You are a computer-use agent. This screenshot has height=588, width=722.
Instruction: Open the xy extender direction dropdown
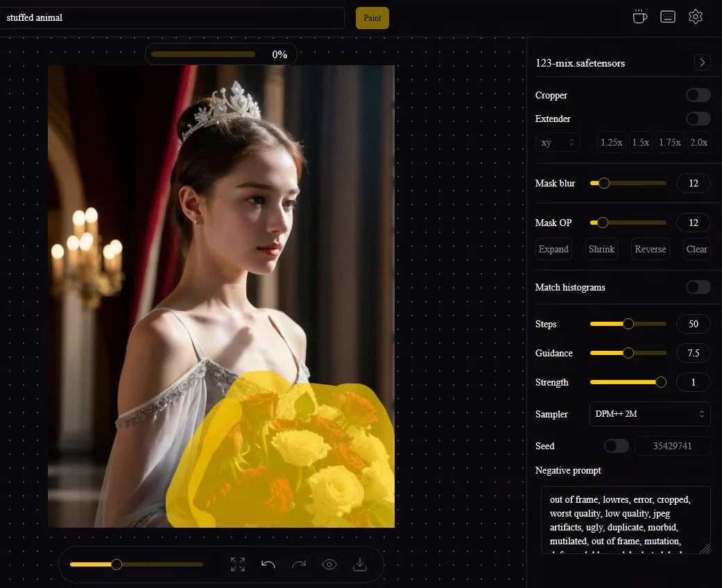click(x=558, y=142)
